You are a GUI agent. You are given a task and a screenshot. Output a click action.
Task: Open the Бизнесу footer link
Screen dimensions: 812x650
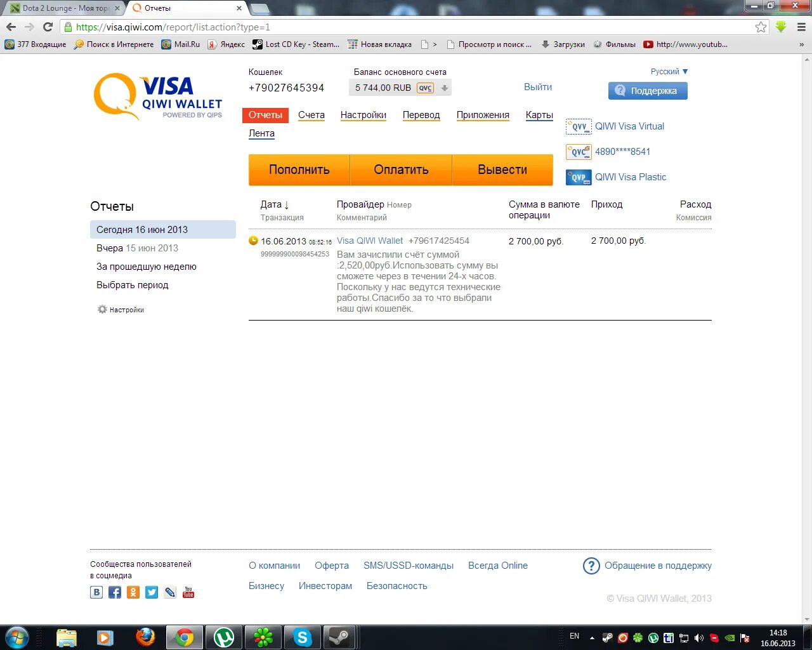[x=266, y=586]
